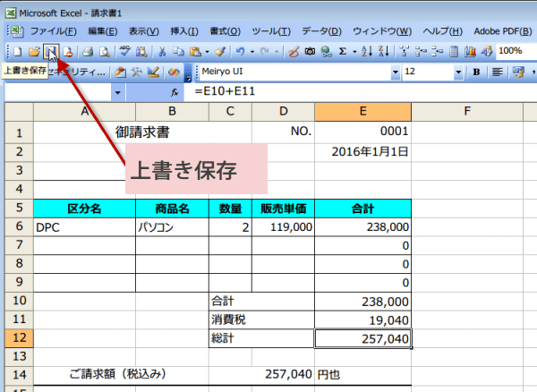The image size is (537, 392).
Task: Click the New blank workbook icon
Action: click(17, 51)
